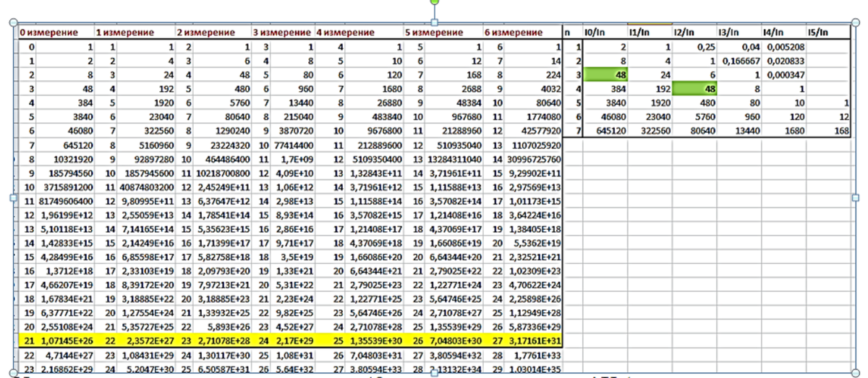This screenshot has height=378, width=868.
Task: Select the cell containing 1,08431E+29
Action: [148, 356]
